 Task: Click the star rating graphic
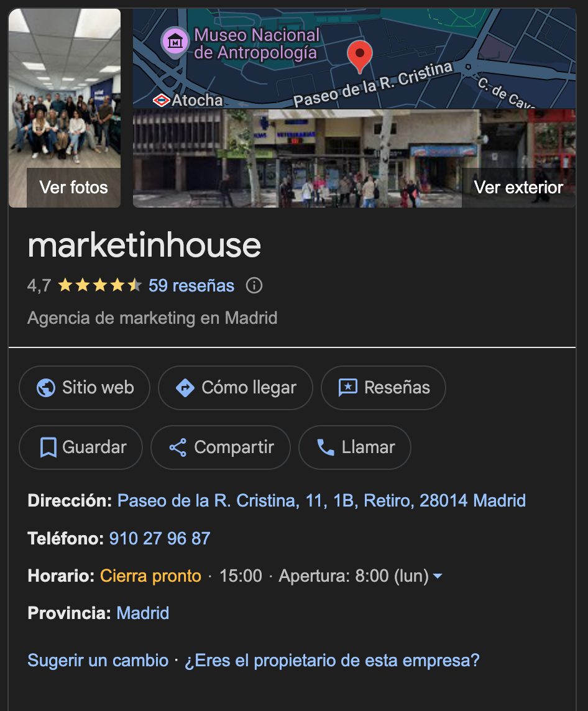coord(99,285)
